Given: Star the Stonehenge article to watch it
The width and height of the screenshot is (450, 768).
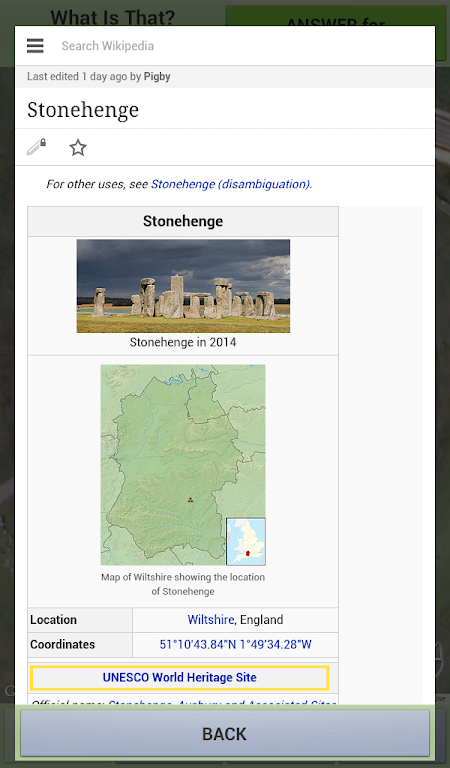Looking at the screenshot, I should coord(78,147).
